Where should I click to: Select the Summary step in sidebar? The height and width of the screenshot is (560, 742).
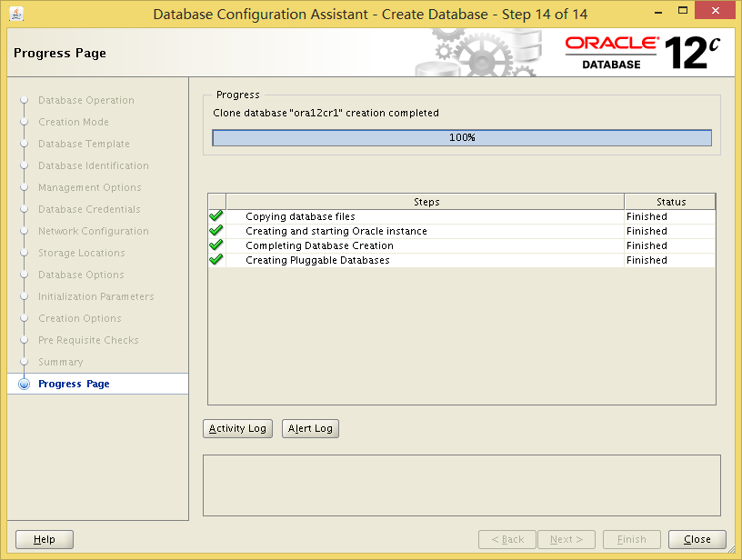click(x=60, y=362)
